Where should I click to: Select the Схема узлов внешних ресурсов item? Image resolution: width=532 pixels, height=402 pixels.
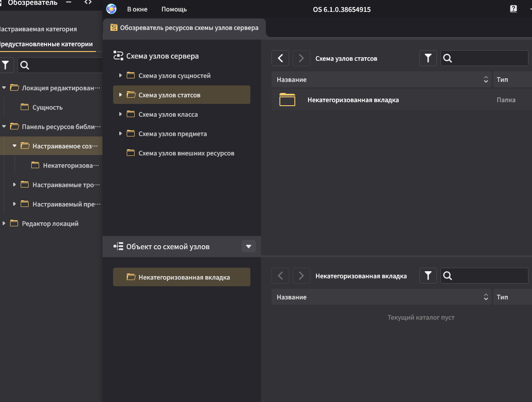click(186, 153)
